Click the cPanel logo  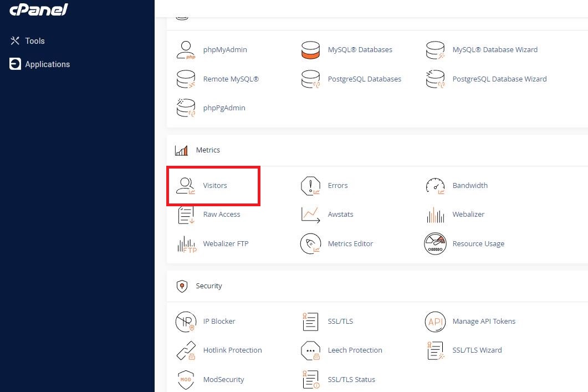(39, 9)
